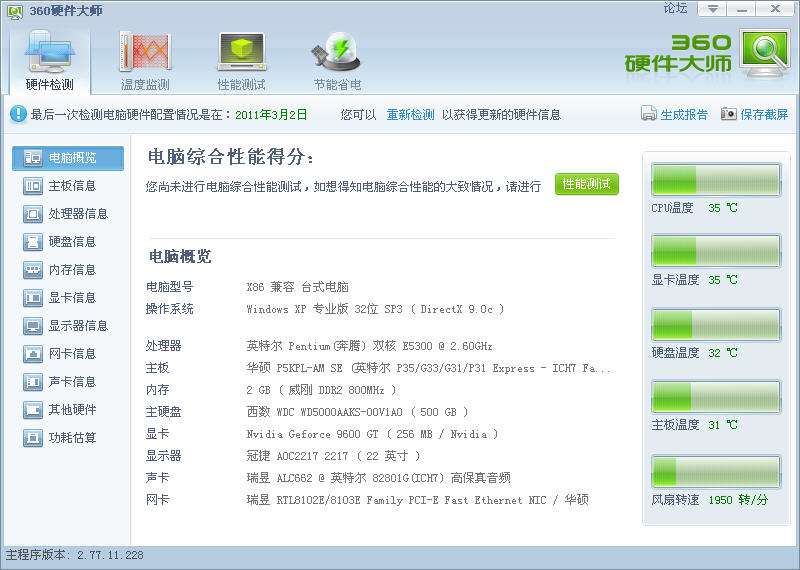800x570 pixels.
Task: Click the 网卡 瑞昱 RTL8102E/8103E text
Action: click(x=417, y=500)
